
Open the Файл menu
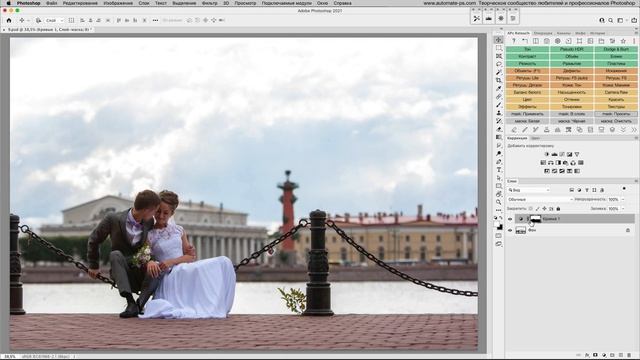[x=51, y=3]
